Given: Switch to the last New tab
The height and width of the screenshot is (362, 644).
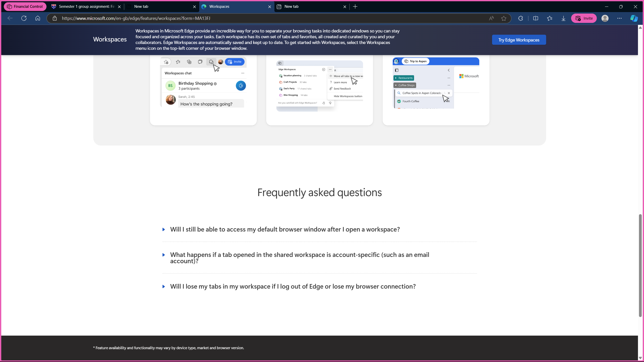Looking at the screenshot, I should tap(311, 7).
